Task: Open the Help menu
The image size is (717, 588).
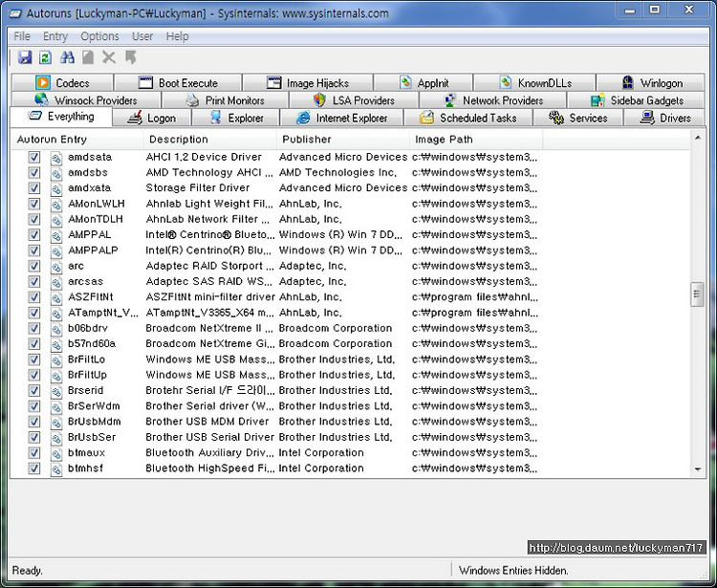Action: pyautogui.click(x=178, y=36)
